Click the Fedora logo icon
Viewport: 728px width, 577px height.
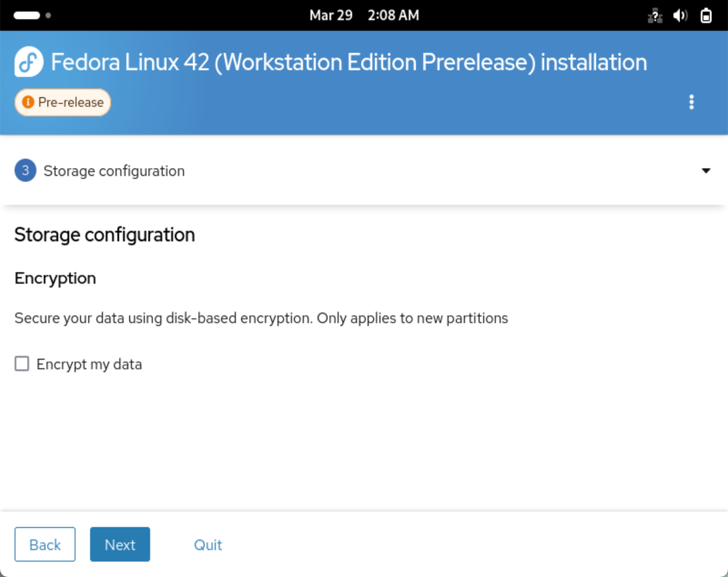[29, 62]
